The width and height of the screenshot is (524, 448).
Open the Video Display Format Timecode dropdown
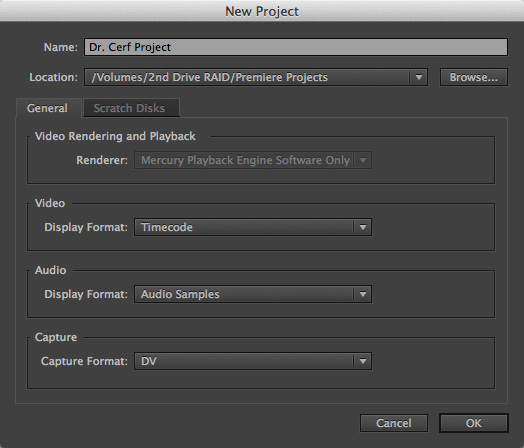click(x=253, y=227)
